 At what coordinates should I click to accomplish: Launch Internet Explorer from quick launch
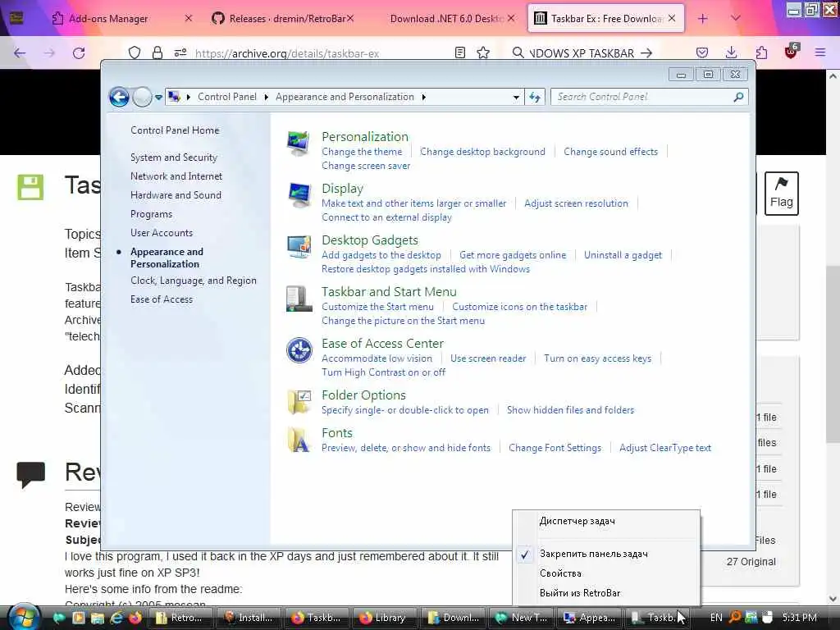coord(116,618)
